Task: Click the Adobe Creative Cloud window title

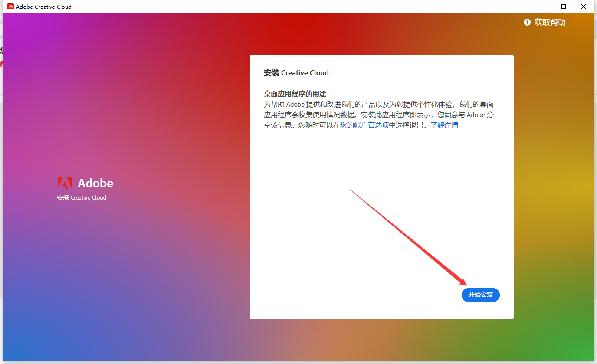Action: coord(44,7)
